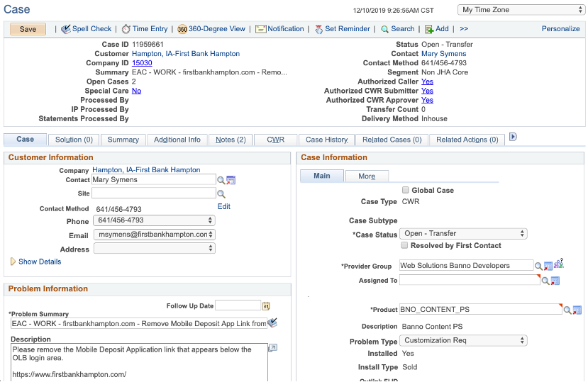Click into the Assigned To field

(x=468, y=281)
